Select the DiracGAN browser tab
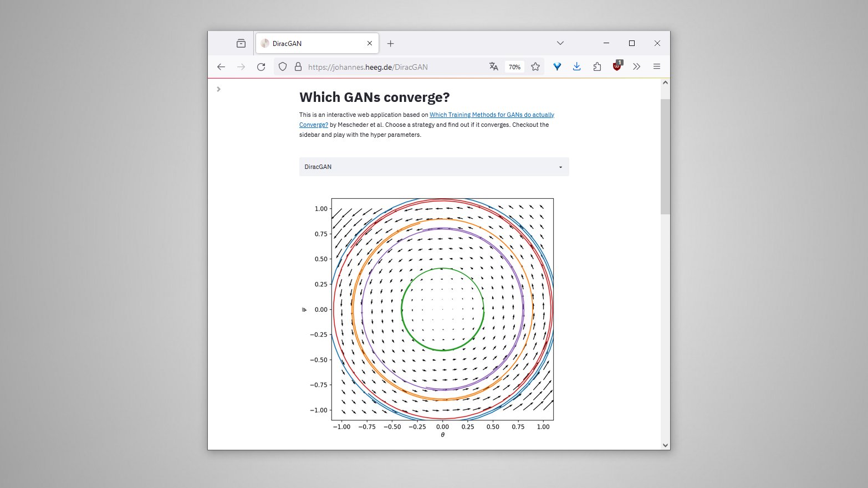Screen dimensions: 868x488 click(x=310, y=44)
